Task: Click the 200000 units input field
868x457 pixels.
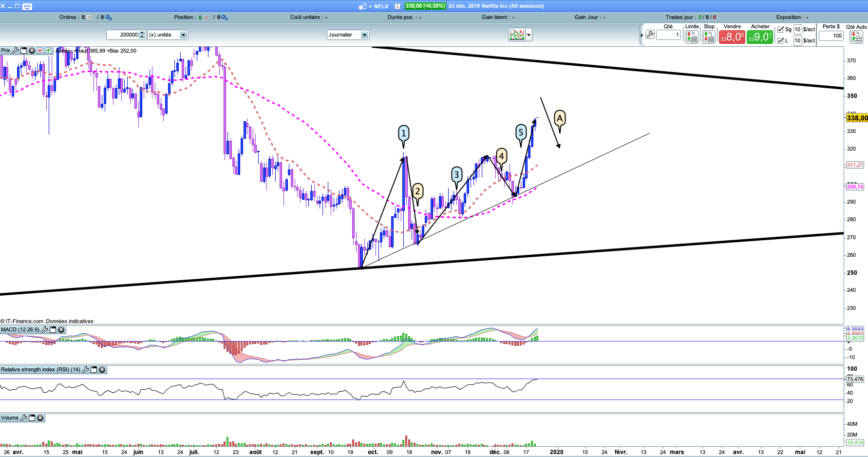Action: point(123,35)
